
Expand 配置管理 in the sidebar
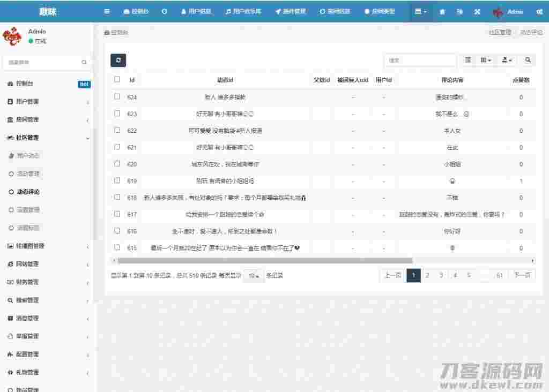click(47, 354)
